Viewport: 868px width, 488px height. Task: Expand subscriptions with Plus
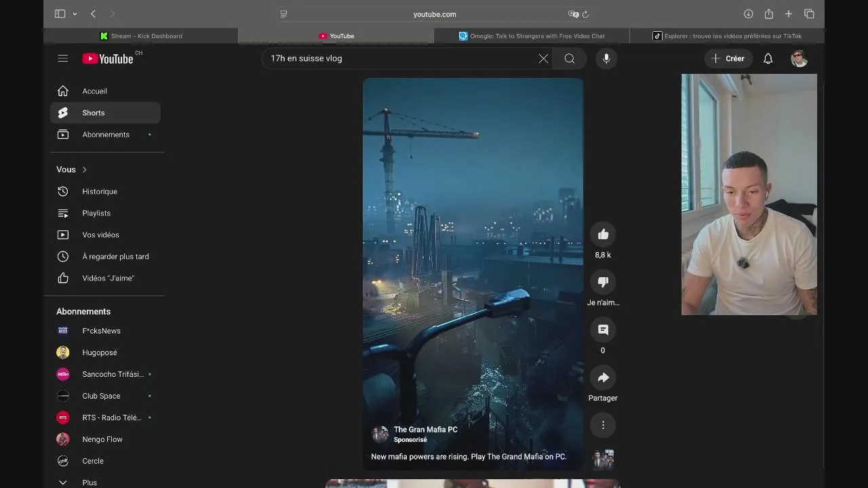coord(105,482)
